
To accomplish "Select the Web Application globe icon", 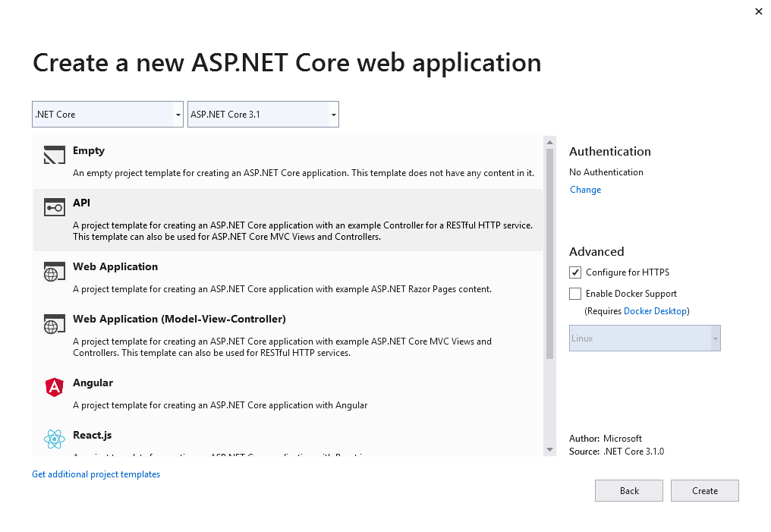I will pos(54,271).
